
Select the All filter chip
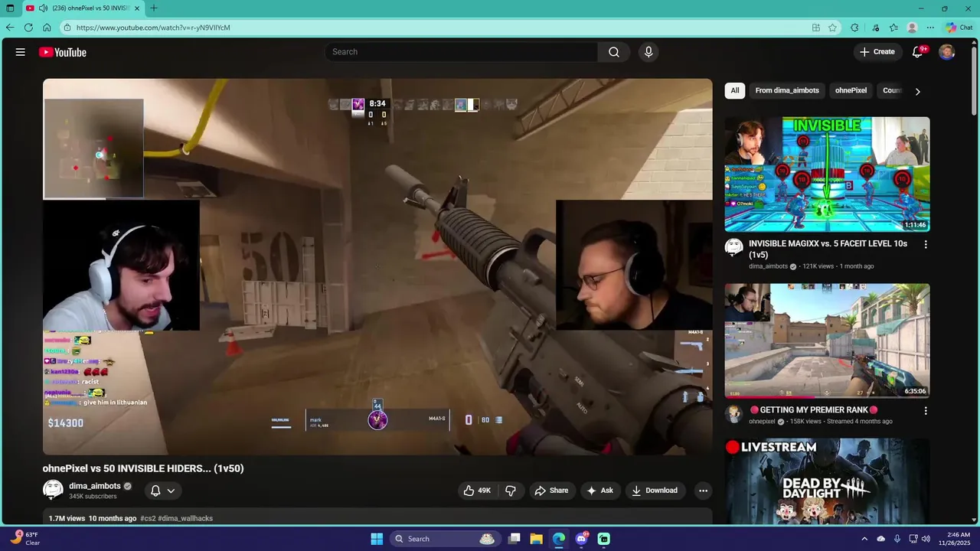point(735,90)
